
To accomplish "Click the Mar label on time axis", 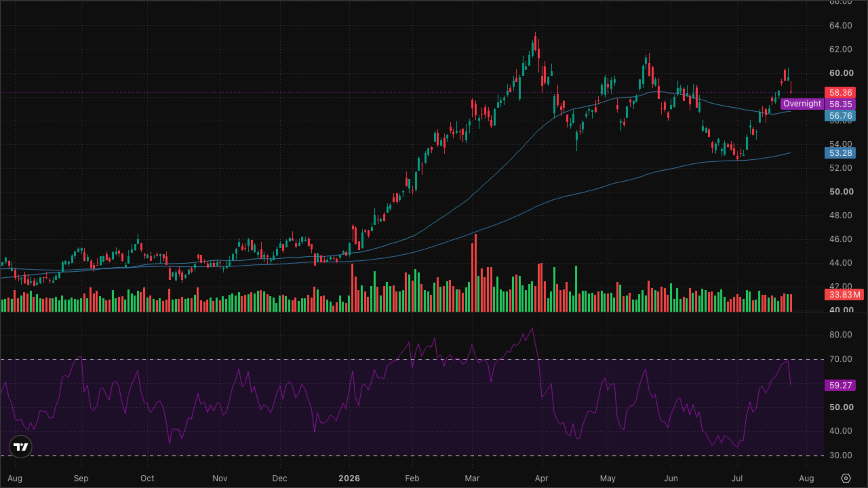I will pos(472,478).
